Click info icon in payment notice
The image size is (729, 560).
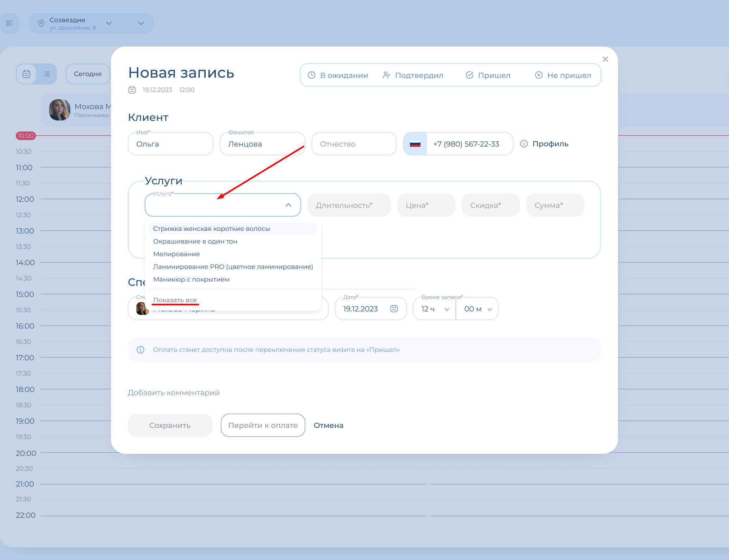pos(141,350)
